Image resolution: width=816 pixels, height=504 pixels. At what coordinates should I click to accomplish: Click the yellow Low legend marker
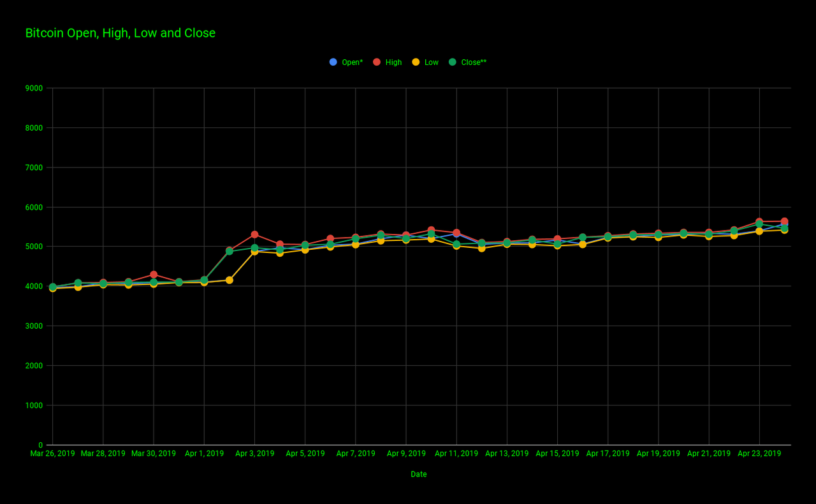click(x=416, y=62)
